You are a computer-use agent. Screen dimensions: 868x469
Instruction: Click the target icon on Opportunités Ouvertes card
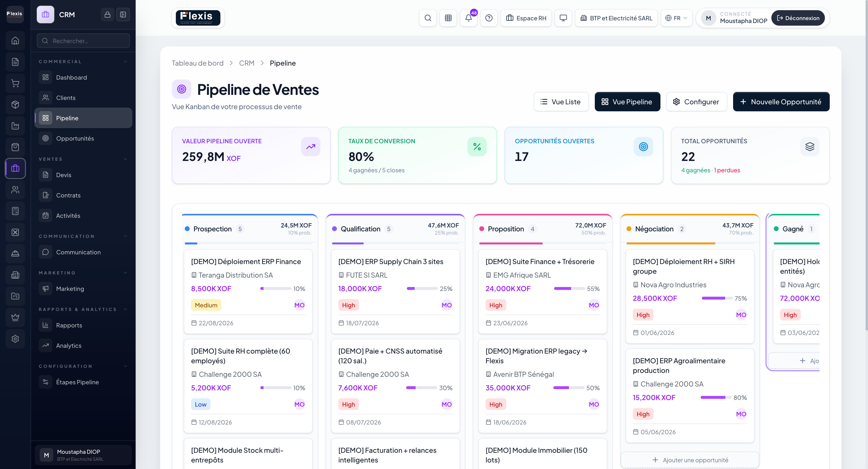pyautogui.click(x=643, y=147)
